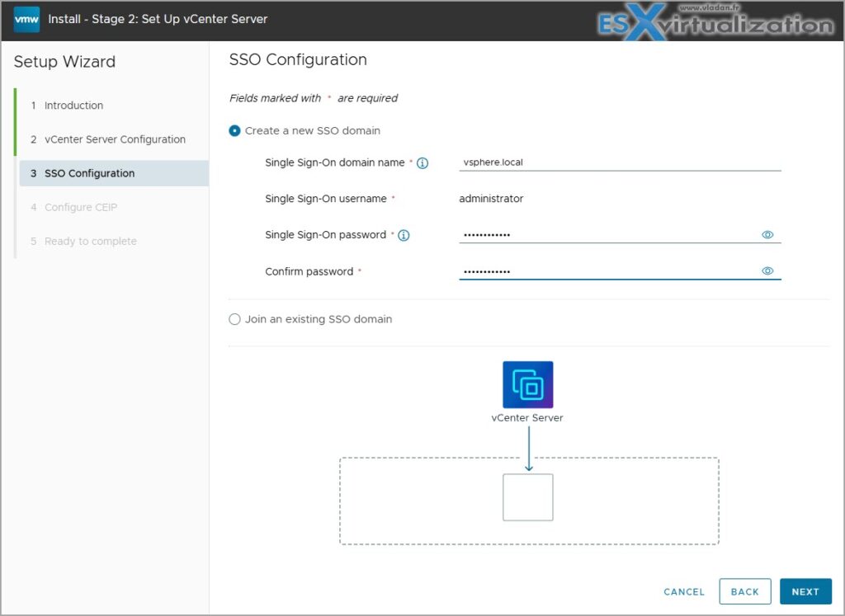Image resolution: width=845 pixels, height=616 pixels.
Task: Click the BACK button
Action: [744, 591]
